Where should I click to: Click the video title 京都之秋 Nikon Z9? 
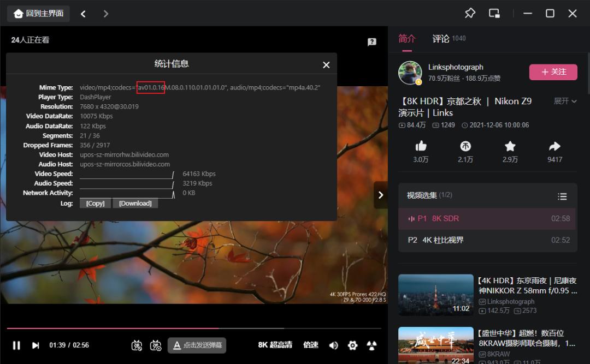(465, 107)
